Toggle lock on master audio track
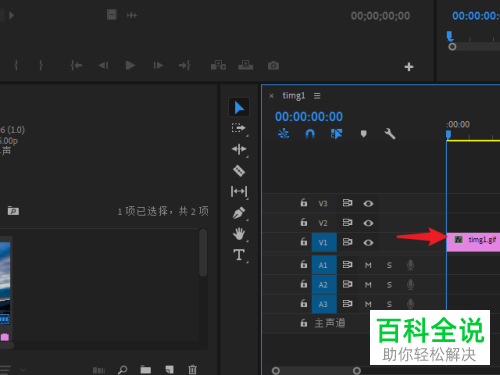The image size is (500, 375). coord(304,323)
